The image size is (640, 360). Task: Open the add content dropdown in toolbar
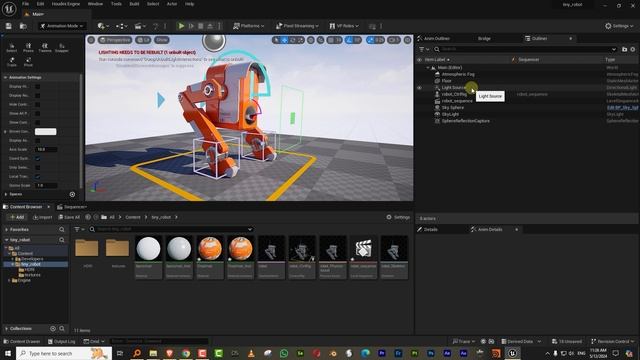click(103, 26)
